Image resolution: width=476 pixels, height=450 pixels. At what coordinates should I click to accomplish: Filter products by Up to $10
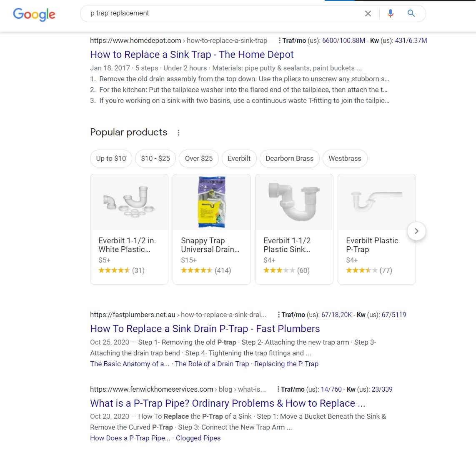click(x=111, y=158)
